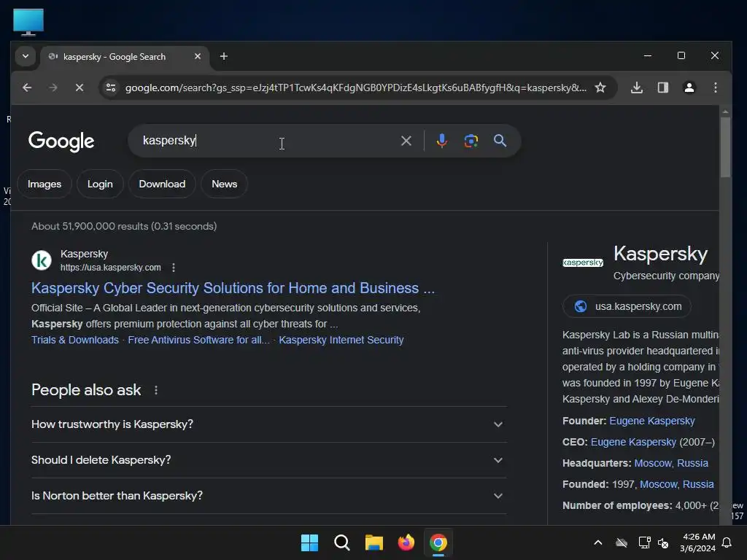Open People also ask options menu
The width and height of the screenshot is (747, 560).
[156, 391]
